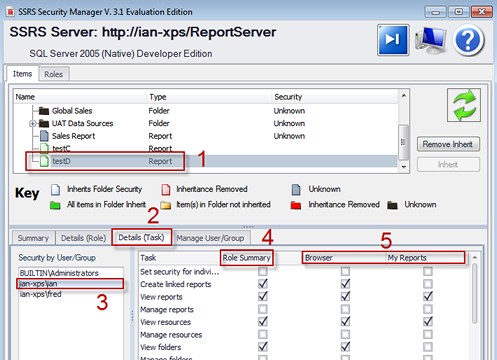The height and width of the screenshot is (360, 497).
Task: Open the computer monitor server icon
Action: (431, 40)
